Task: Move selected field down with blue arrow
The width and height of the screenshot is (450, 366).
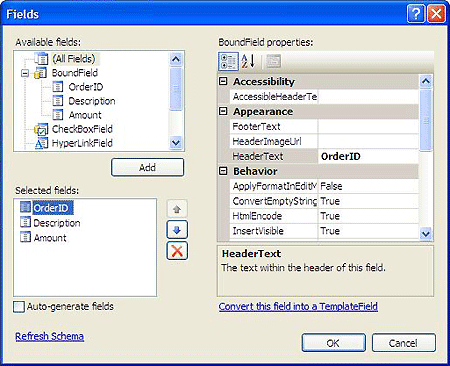Action: [x=177, y=230]
